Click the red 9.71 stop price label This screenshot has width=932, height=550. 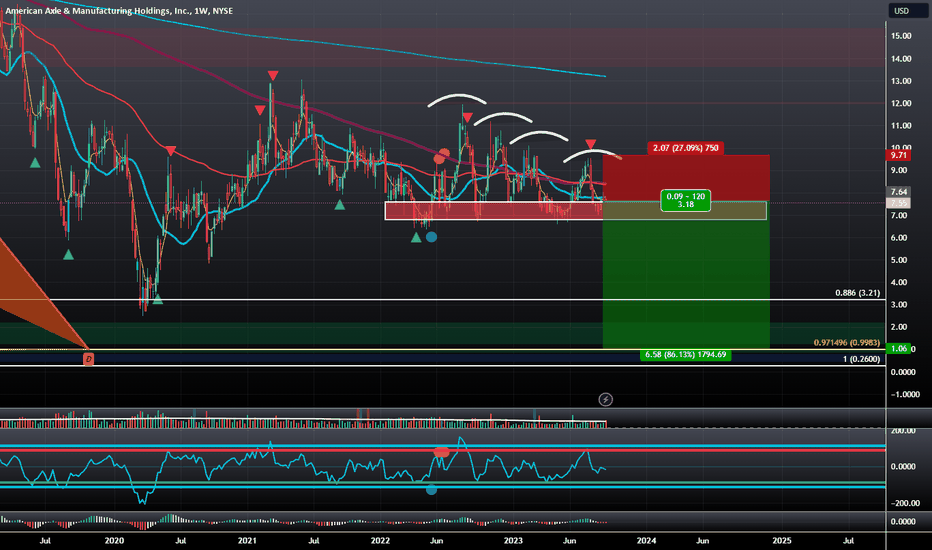click(x=898, y=155)
